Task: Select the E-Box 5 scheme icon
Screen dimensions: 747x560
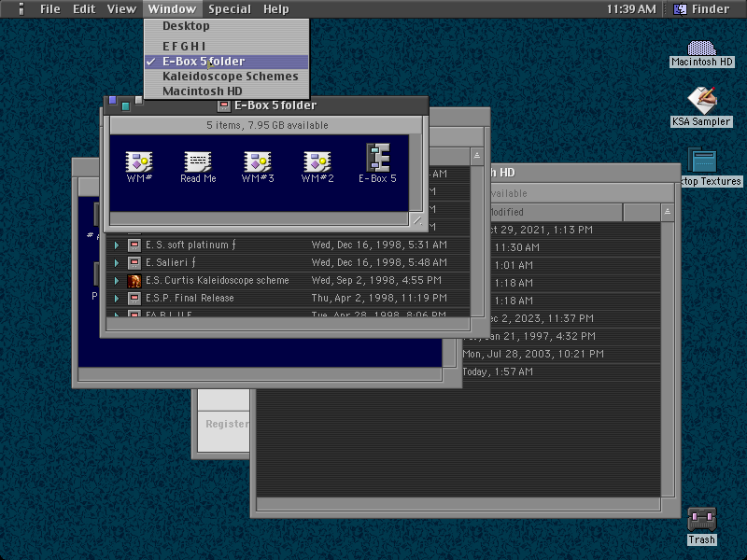Action: click(378, 158)
